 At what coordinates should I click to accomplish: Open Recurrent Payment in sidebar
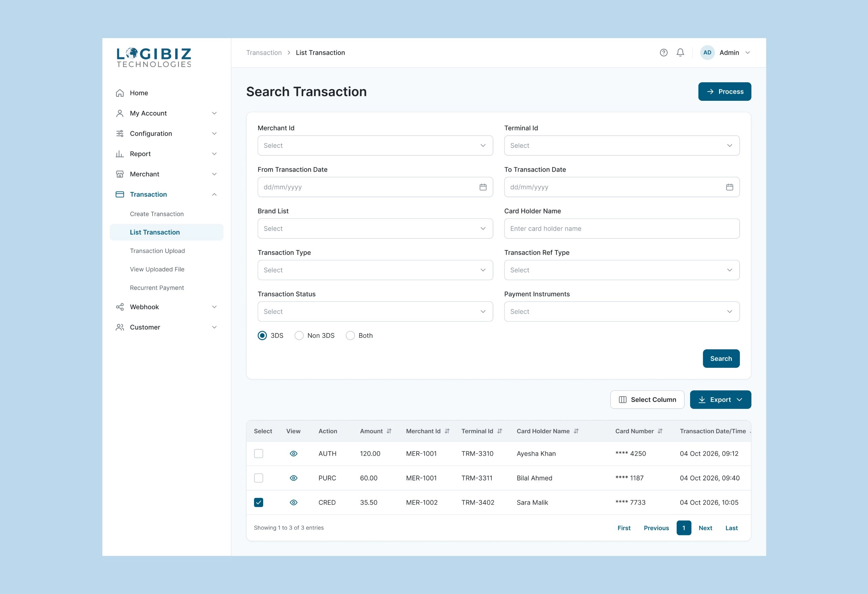click(x=157, y=288)
